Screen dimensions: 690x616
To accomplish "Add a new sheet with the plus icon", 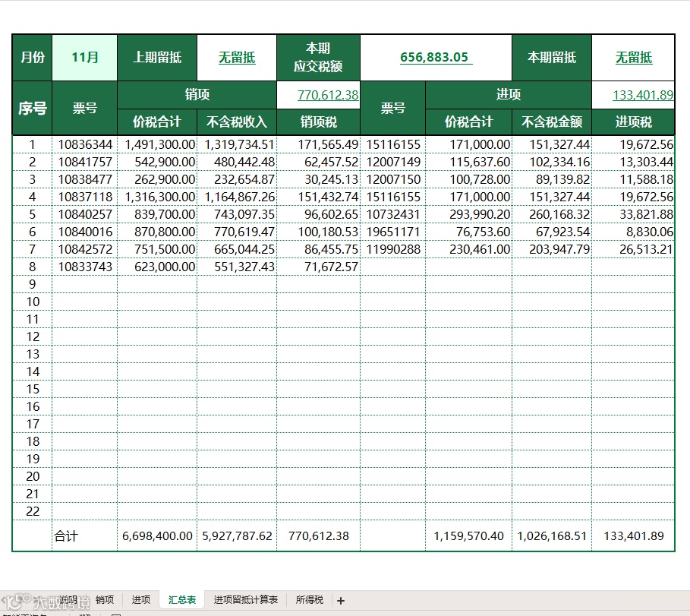I will click(x=341, y=601).
